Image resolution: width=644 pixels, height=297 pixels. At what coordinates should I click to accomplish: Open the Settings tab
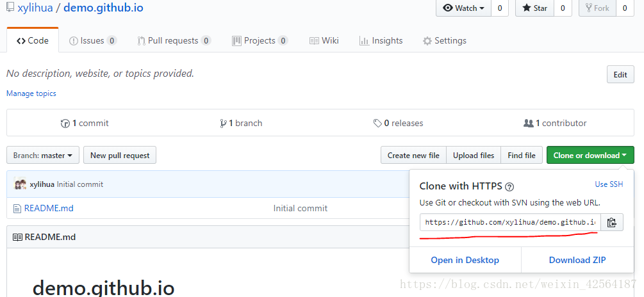tap(445, 40)
